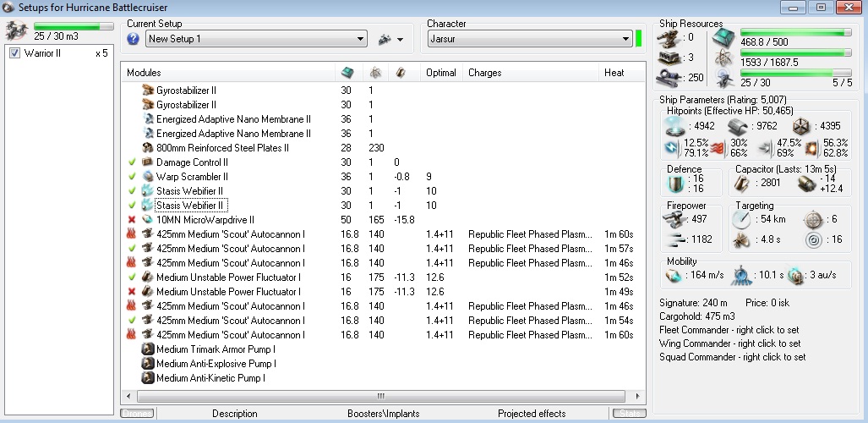Viewport: 868px width, 423px height.
Task: Open the Boosters\Implants tab
Action: (383, 414)
